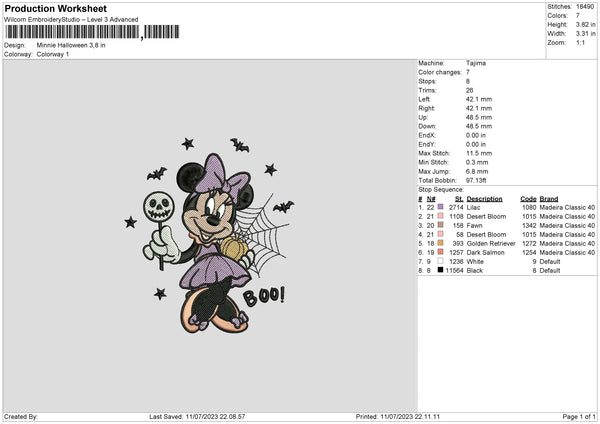Click the Max Jump value '6.8 mm'

click(x=477, y=171)
